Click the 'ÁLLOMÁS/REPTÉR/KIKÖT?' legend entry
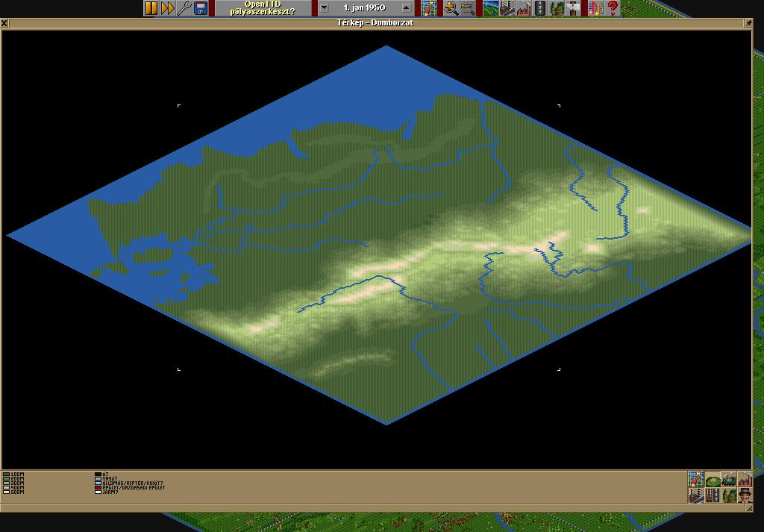This screenshot has height=532, width=764. pyautogui.click(x=129, y=484)
